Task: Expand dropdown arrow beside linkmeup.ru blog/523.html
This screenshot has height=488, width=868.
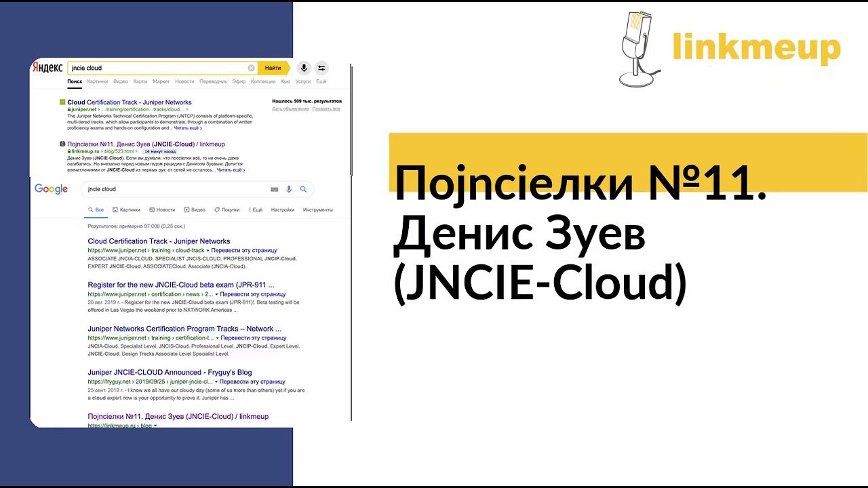Action: tap(137, 151)
